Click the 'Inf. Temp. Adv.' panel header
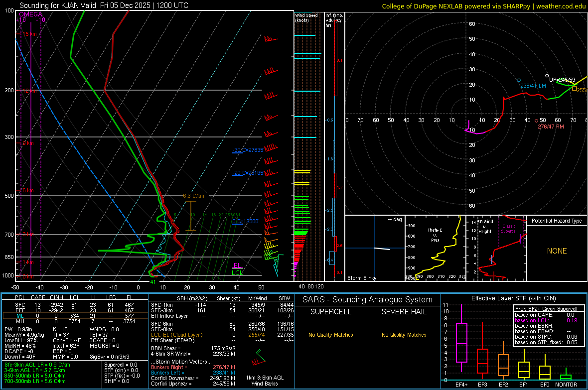 (x=334, y=20)
